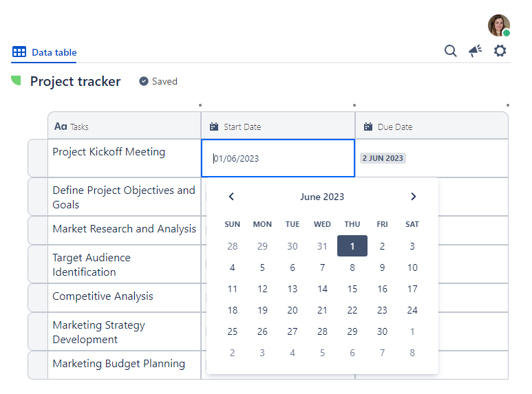Click the Due Date column calendar icon
The image size is (532, 394).
tap(368, 127)
